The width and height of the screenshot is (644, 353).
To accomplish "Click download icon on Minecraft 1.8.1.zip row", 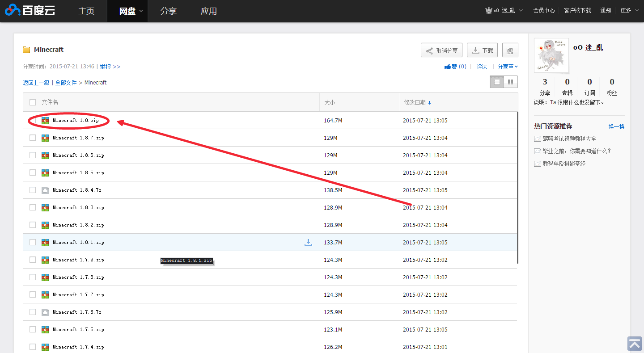I will point(308,242).
